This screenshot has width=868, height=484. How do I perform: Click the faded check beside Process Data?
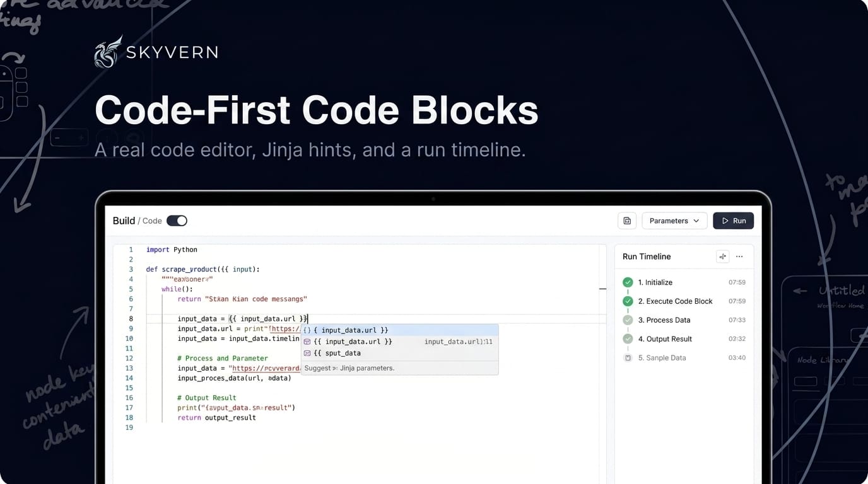pos(628,320)
